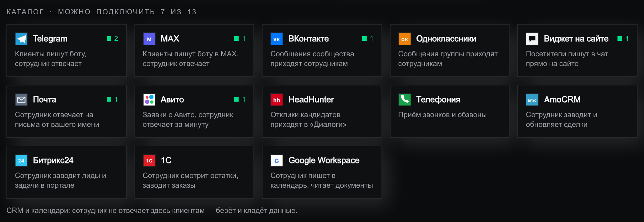
Task: Open the Телефония card title
Action: click(438, 100)
